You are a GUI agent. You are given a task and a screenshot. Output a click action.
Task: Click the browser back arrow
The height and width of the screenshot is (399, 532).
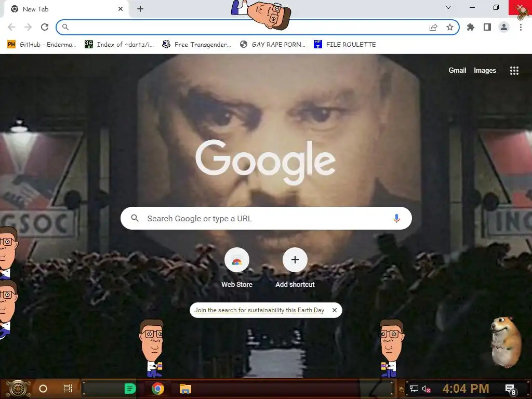tap(11, 27)
